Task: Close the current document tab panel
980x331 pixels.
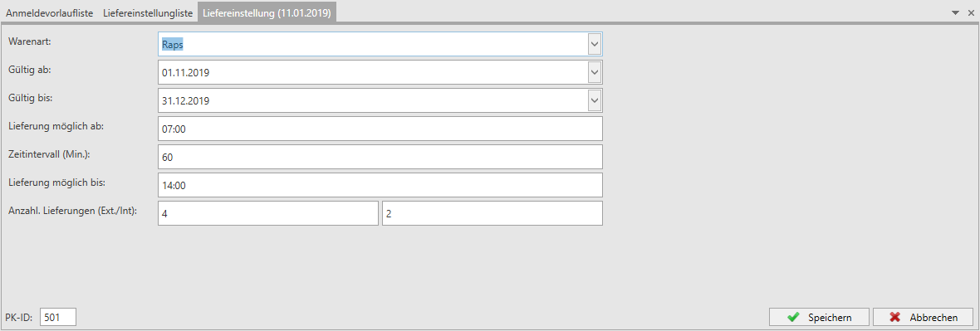Action: point(971,12)
